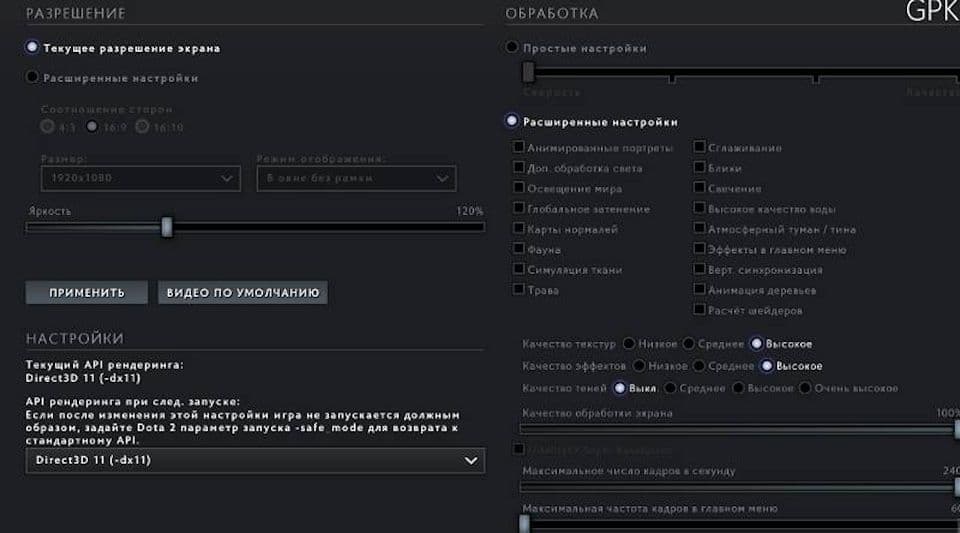
Task: Expand the Direct3D 11 (-dx11) API dropdown
Action: tap(255, 460)
